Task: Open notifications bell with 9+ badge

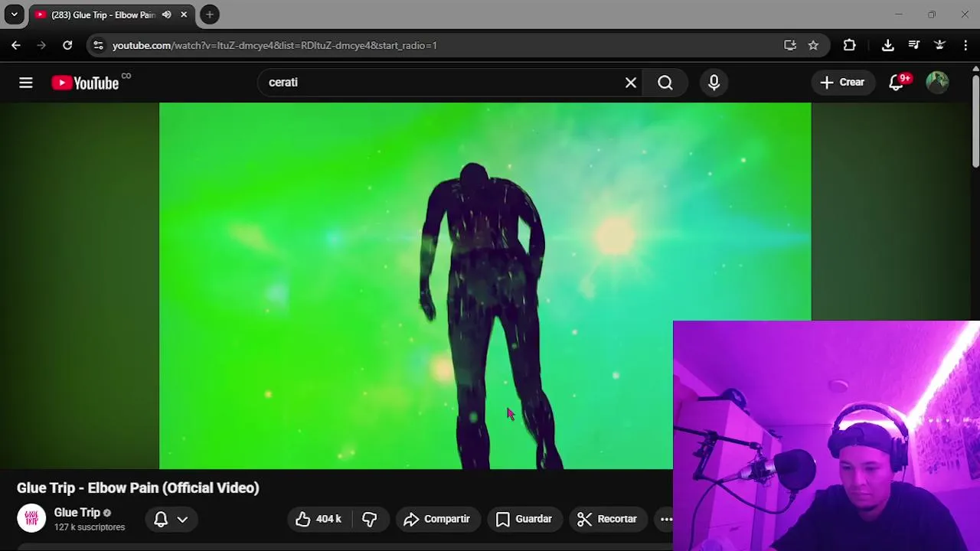Action: [897, 83]
